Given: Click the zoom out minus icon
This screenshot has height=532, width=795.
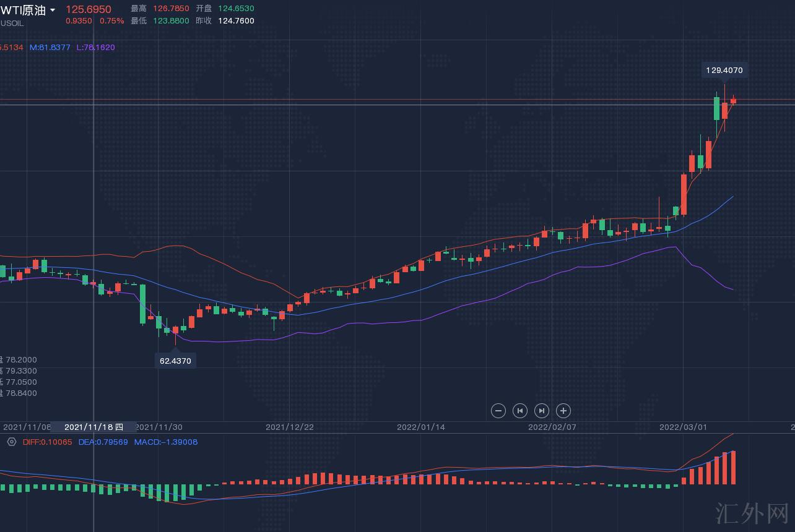Looking at the screenshot, I should [498, 411].
